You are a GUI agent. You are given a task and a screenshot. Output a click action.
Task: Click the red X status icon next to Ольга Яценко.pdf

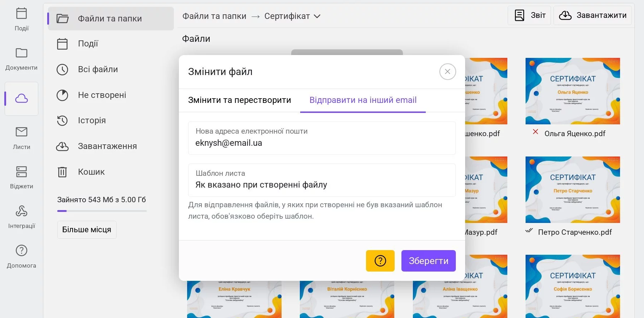[536, 131]
